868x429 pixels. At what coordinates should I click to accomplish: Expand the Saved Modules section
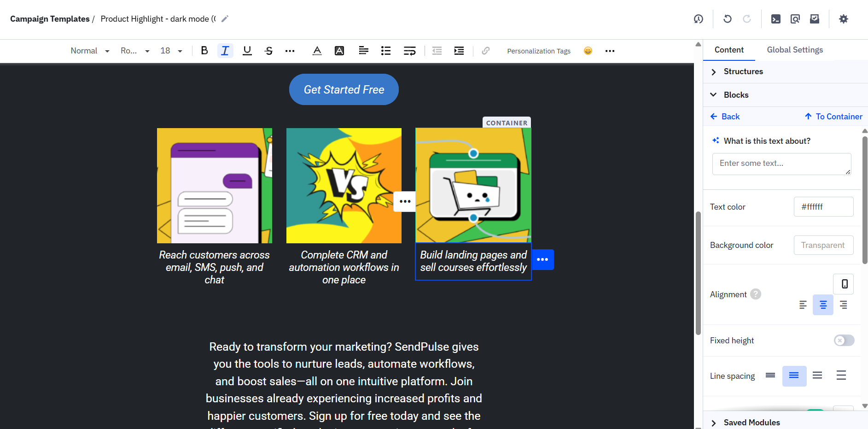(x=786, y=423)
